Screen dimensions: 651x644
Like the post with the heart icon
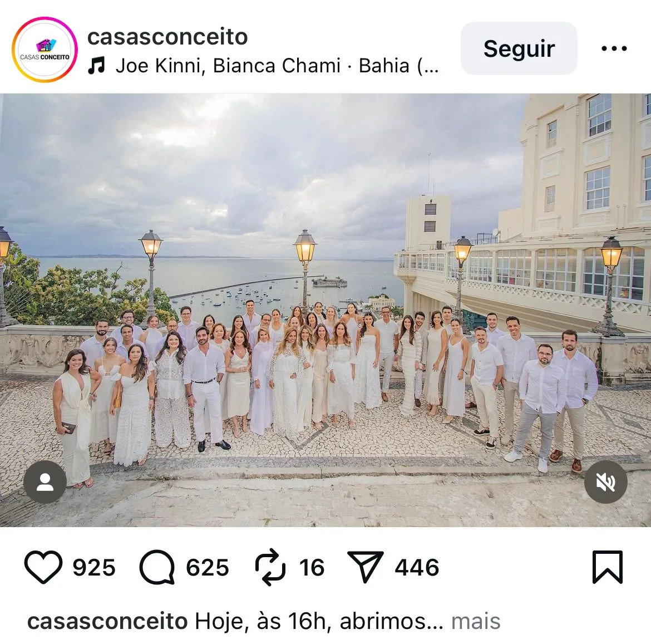[43, 567]
